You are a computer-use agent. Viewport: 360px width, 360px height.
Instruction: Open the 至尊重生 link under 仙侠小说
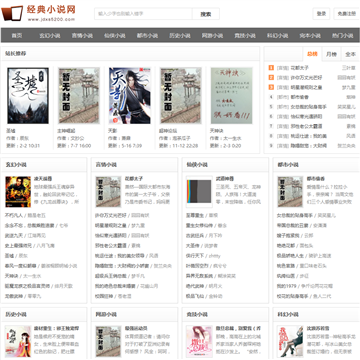point(195,216)
